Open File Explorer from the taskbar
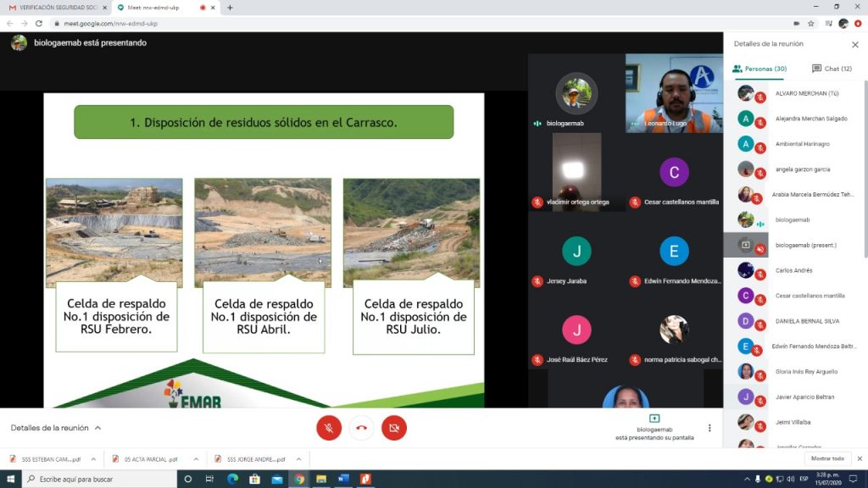The image size is (868, 488). coord(321,480)
